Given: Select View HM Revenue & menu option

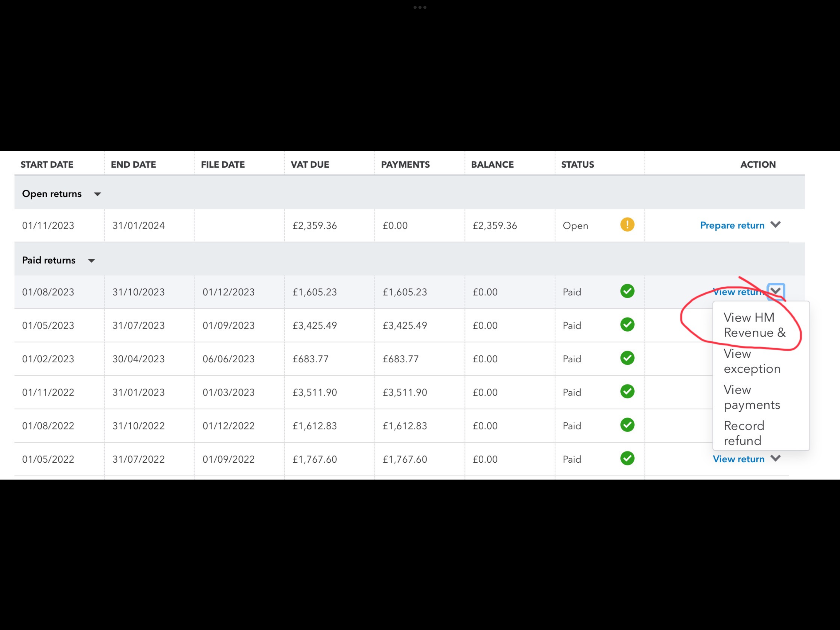Looking at the screenshot, I should 754,325.
